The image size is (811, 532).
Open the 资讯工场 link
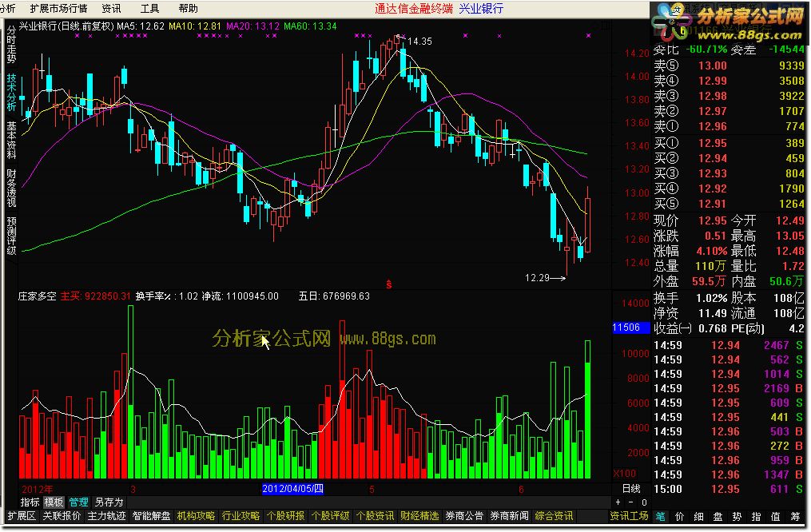tap(629, 516)
